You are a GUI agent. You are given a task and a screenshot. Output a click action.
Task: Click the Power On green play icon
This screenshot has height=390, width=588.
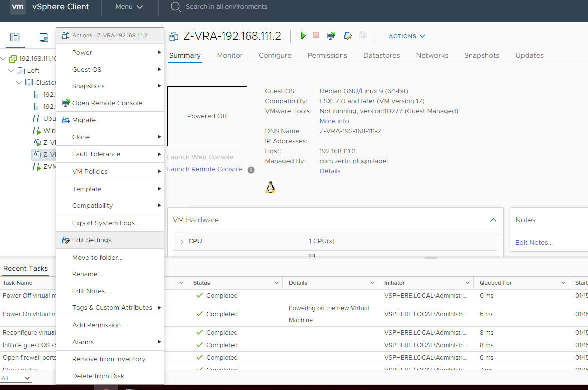coord(303,35)
